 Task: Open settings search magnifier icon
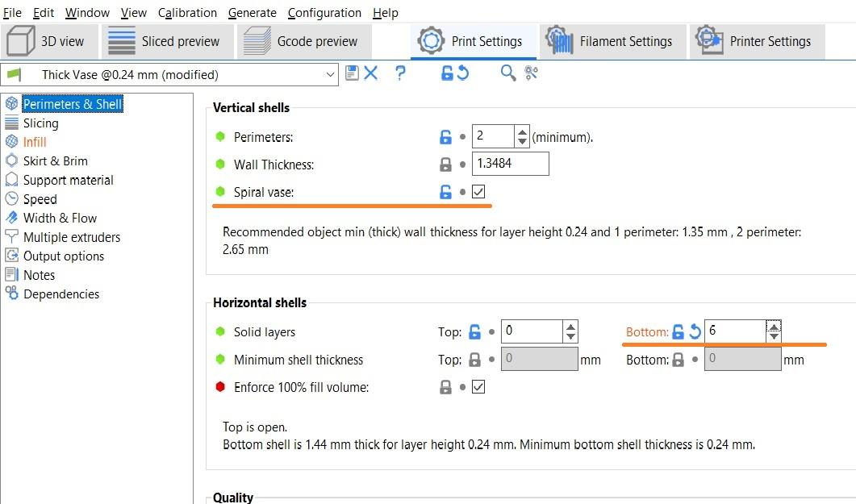(508, 73)
